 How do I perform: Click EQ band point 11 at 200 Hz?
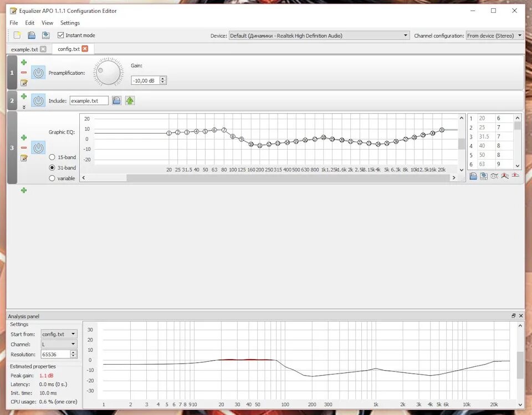[x=260, y=146]
